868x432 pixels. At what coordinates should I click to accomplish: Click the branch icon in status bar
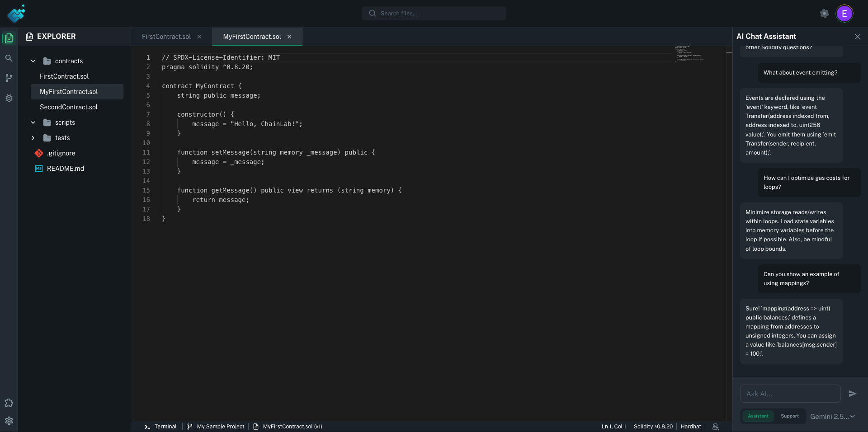point(190,427)
